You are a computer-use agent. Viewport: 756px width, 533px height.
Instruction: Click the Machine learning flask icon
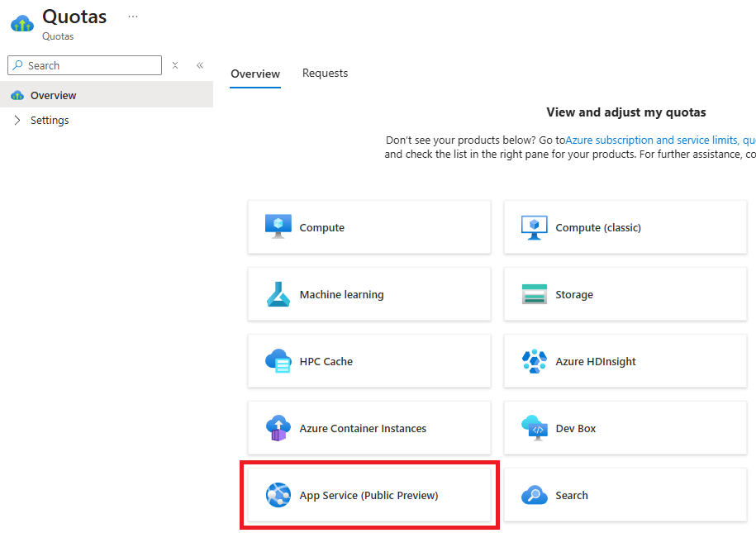[x=278, y=294]
